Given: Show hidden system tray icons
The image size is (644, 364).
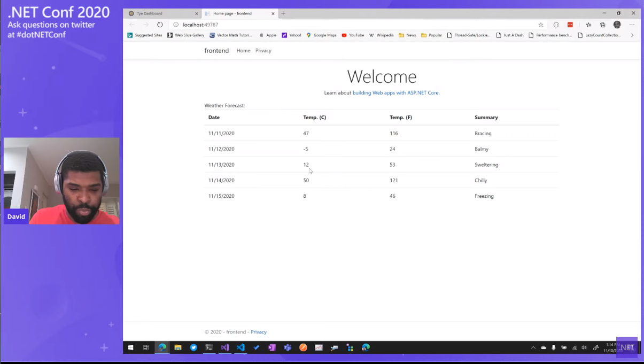Looking at the screenshot, I should coord(533,347).
